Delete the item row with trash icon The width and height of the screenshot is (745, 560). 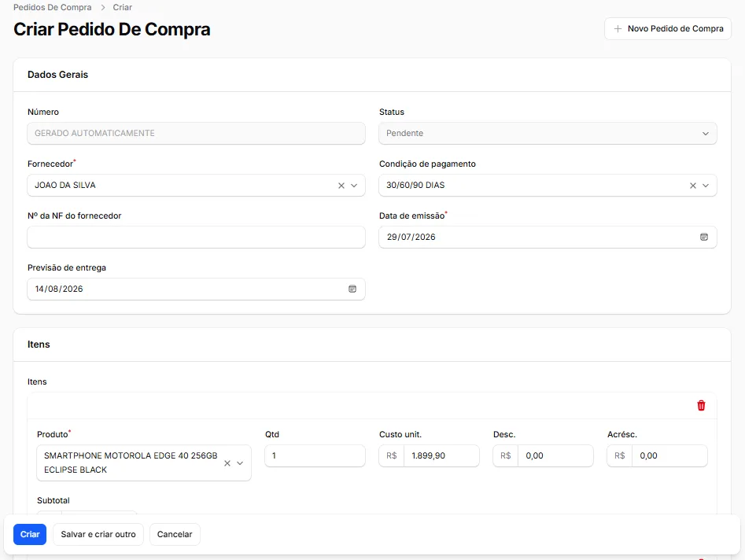(701, 406)
